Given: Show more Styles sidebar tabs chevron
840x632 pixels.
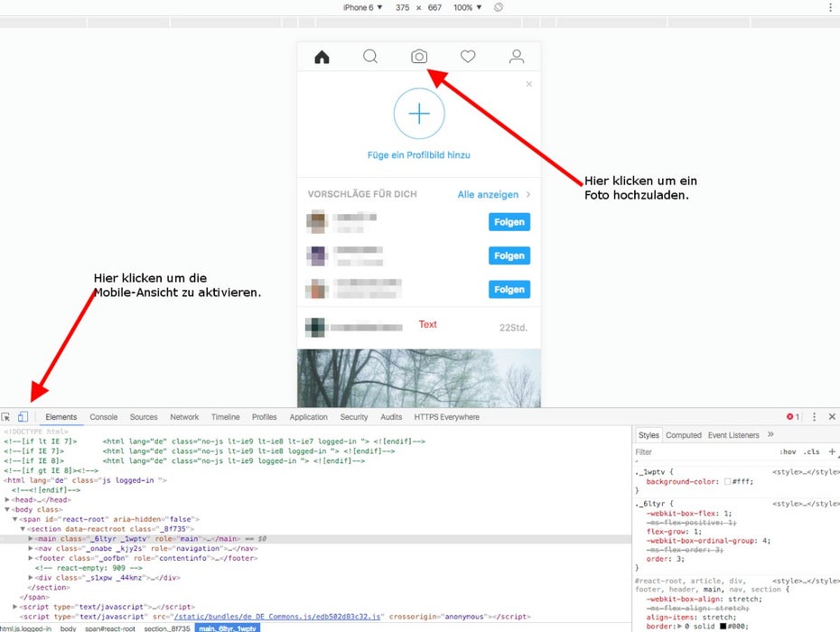Looking at the screenshot, I should (770, 434).
